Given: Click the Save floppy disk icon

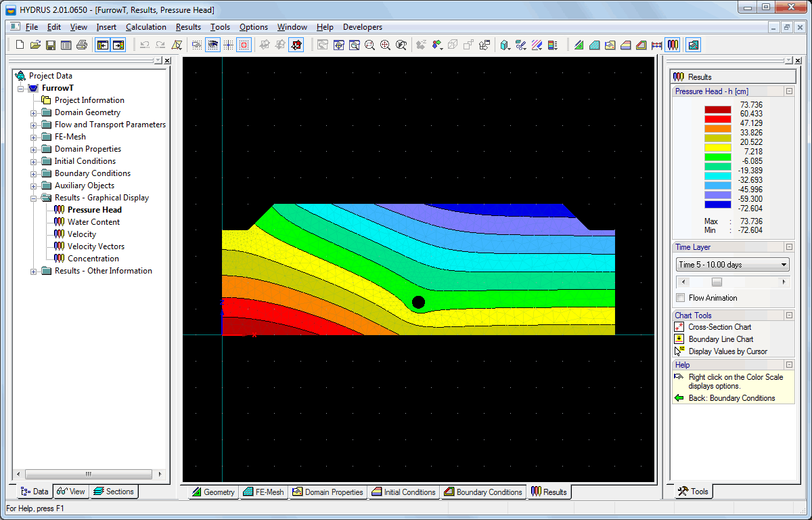Looking at the screenshot, I should pos(51,45).
